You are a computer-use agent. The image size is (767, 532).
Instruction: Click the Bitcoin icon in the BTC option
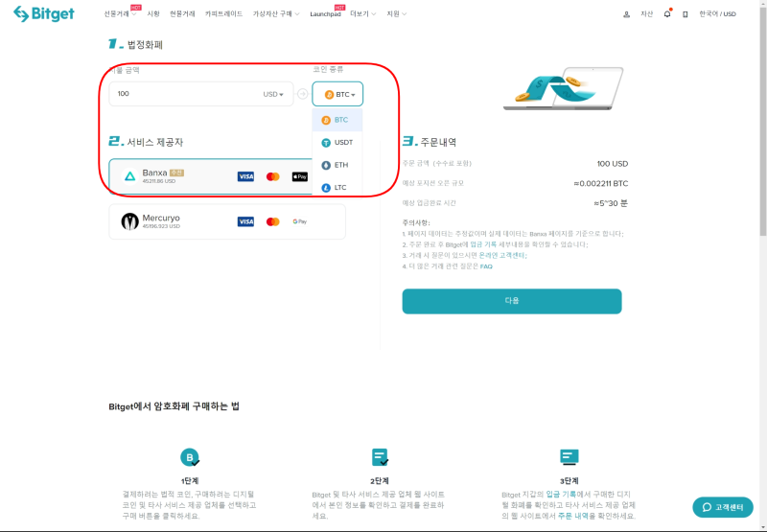click(326, 120)
